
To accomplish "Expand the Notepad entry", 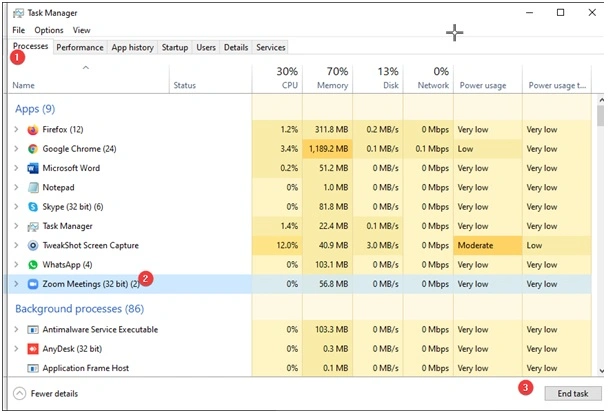I will pyautogui.click(x=16, y=187).
